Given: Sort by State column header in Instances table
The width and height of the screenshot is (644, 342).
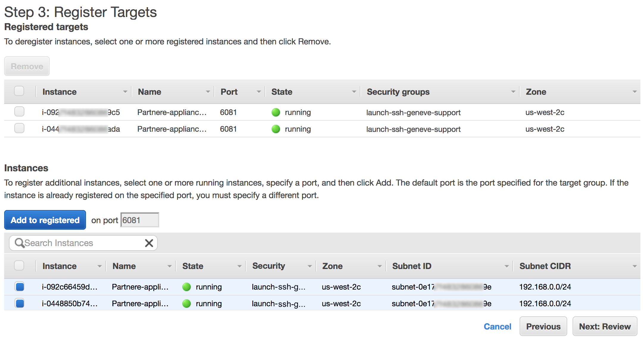Looking at the screenshot, I should pyautogui.click(x=193, y=266).
